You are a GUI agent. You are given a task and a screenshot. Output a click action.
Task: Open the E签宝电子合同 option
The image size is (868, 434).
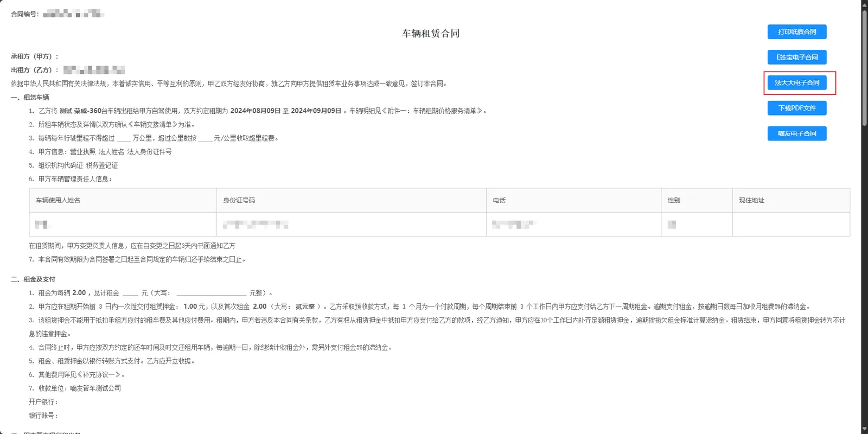pyautogui.click(x=797, y=57)
